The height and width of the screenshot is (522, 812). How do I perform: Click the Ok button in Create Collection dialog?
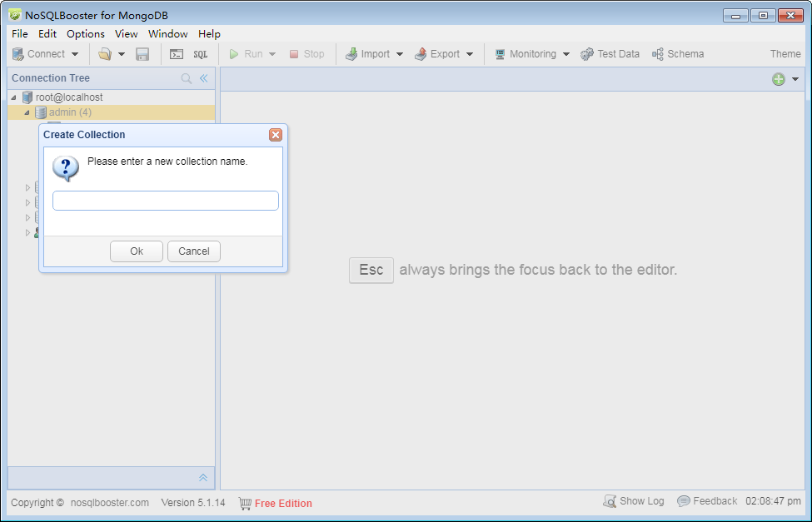coord(136,251)
